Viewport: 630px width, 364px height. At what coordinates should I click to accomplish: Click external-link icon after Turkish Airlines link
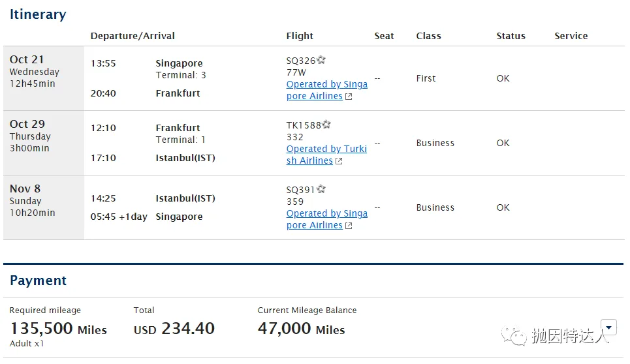339,161
